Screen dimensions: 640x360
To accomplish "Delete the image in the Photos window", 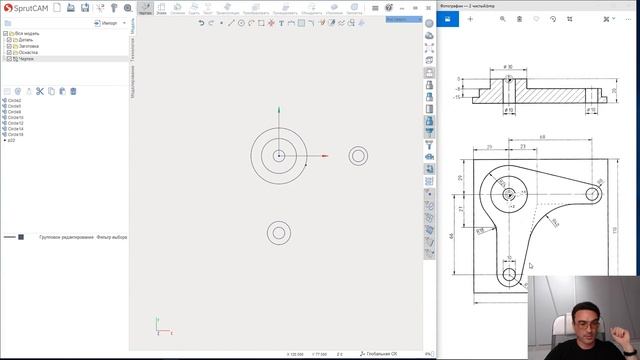I will click(x=519, y=19).
